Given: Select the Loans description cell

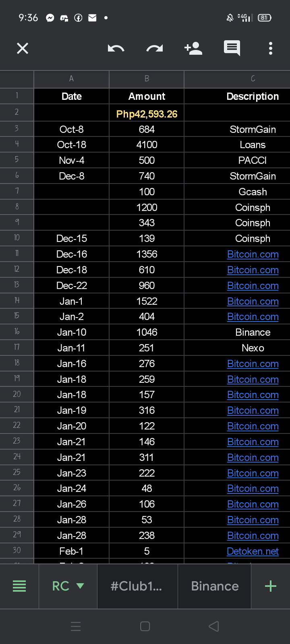Looking at the screenshot, I should (237, 144).
